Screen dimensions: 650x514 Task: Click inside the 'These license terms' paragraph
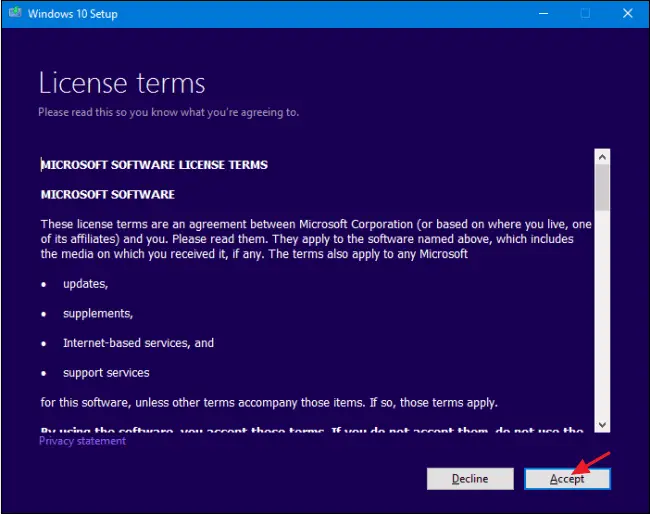pyautogui.click(x=316, y=239)
